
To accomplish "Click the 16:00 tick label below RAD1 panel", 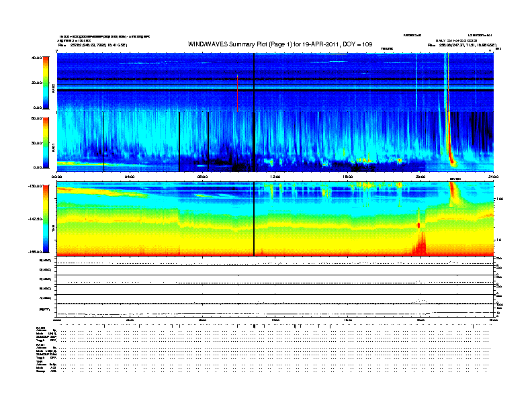I will 348,177.
